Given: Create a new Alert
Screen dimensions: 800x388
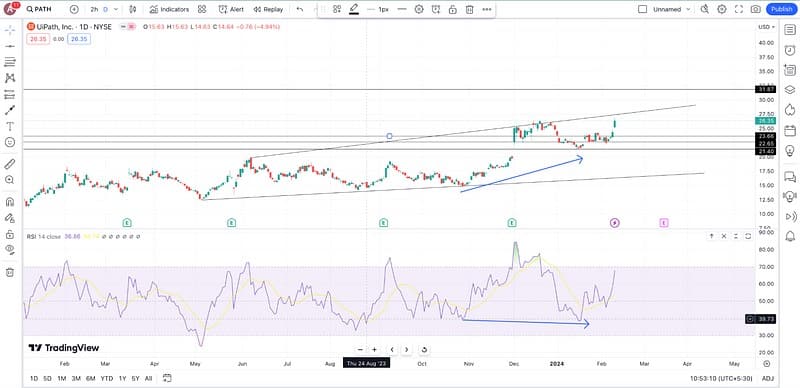Looking at the screenshot, I should tap(231, 9).
